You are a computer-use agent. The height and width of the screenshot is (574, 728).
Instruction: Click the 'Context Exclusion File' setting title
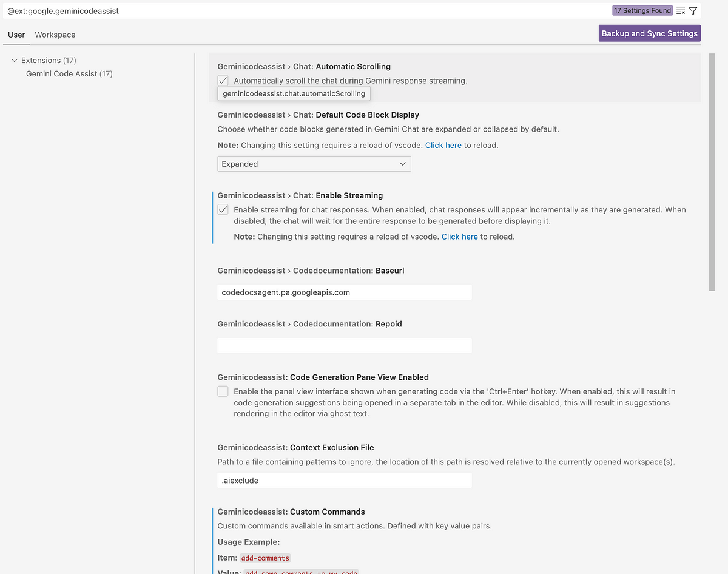[x=332, y=448]
